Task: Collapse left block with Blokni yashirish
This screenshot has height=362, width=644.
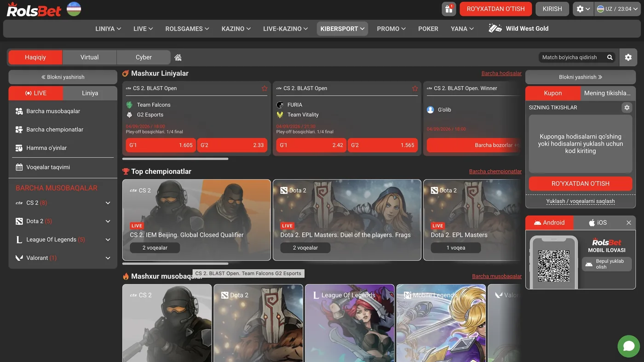Action: coord(63,77)
